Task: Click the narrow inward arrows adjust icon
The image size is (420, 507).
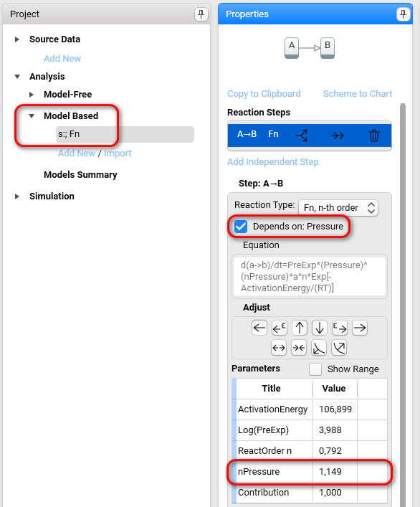Action: [x=299, y=348]
